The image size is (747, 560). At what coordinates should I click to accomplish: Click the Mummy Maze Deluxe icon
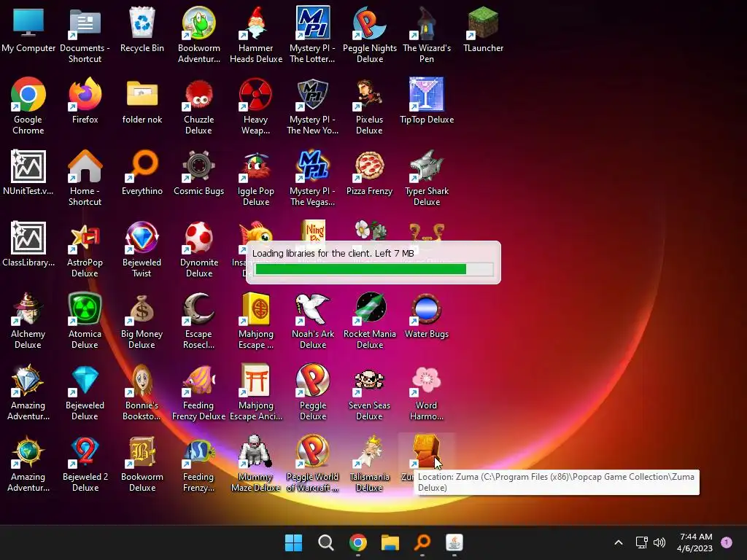(256, 451)
